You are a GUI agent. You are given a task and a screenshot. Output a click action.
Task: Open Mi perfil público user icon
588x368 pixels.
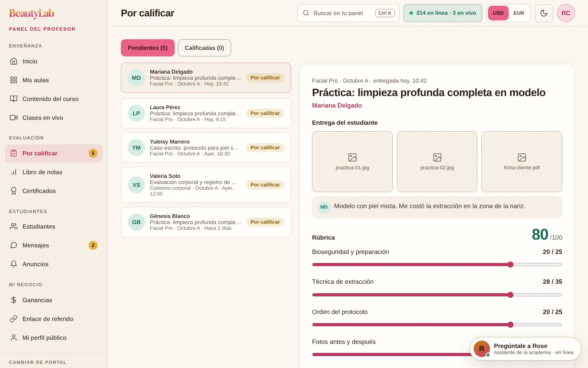click(x=14, y=338)
